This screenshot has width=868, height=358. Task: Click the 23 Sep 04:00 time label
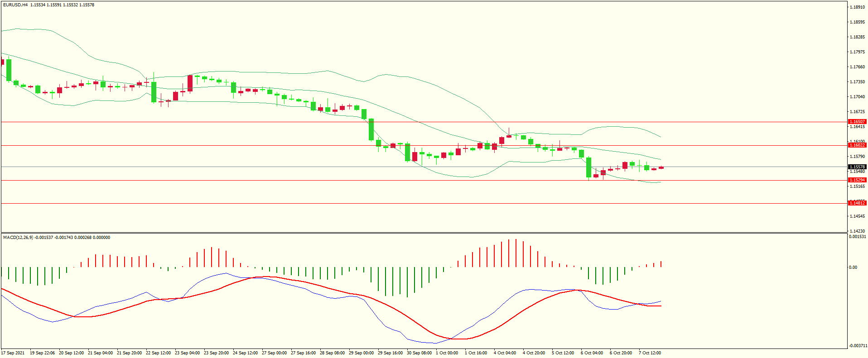point(187,353)
